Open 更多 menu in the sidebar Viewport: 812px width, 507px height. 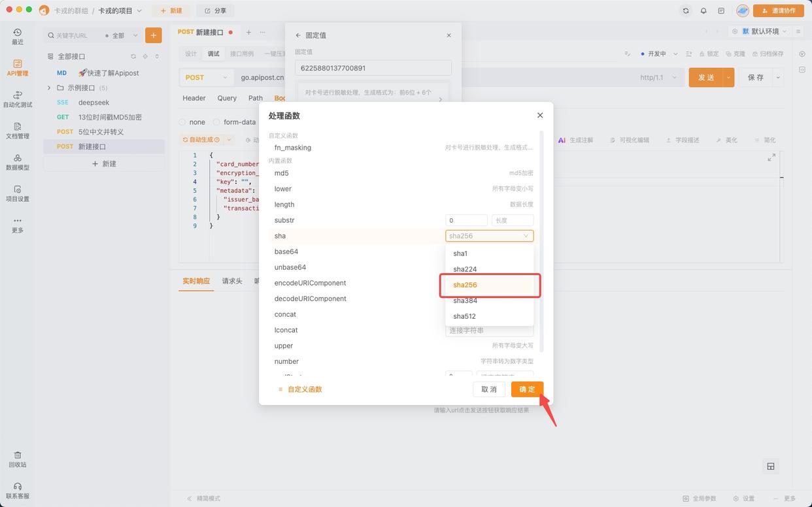click(18, 225)
